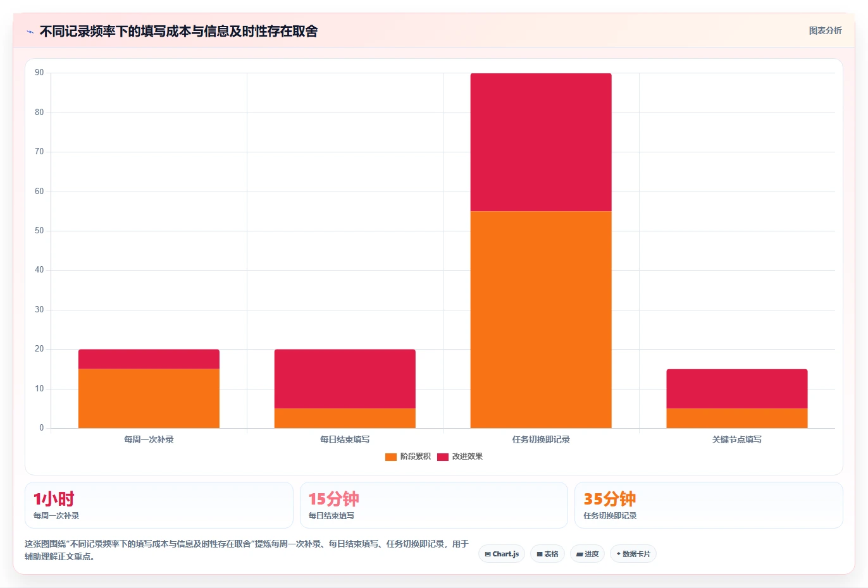Click the x-axis label 关键节点填写
868x588 pixels.
tap(737, 439)
